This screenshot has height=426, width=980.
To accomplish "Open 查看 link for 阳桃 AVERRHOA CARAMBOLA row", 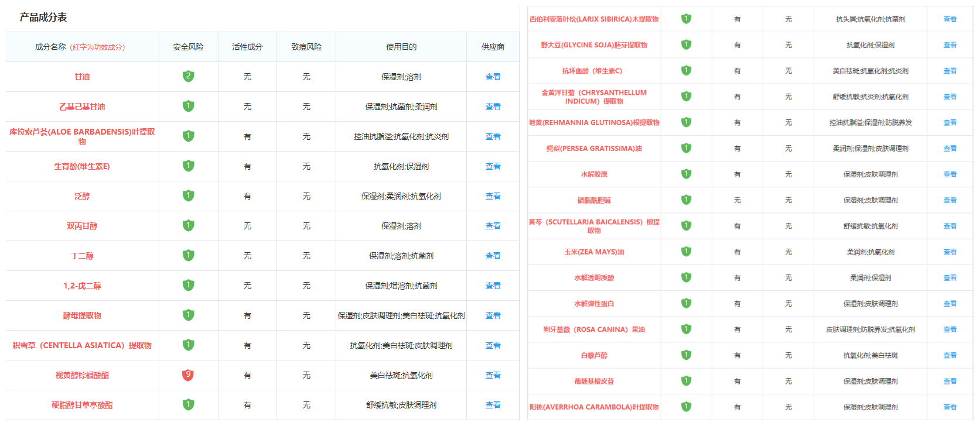I will [x=950, y=407].
